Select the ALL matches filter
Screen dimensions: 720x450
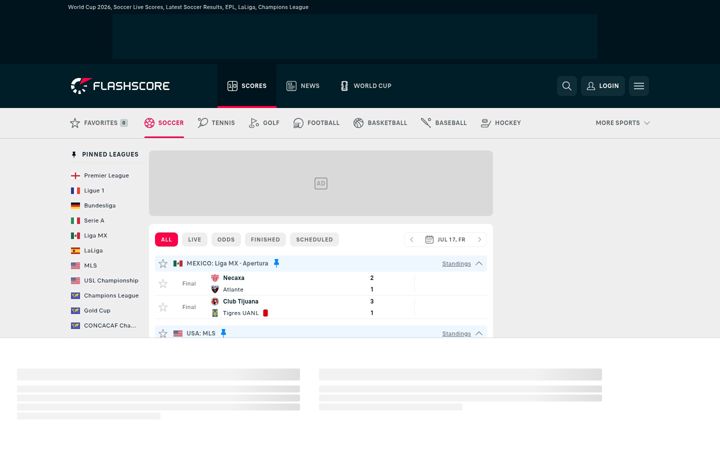click(x=166, y=239)
